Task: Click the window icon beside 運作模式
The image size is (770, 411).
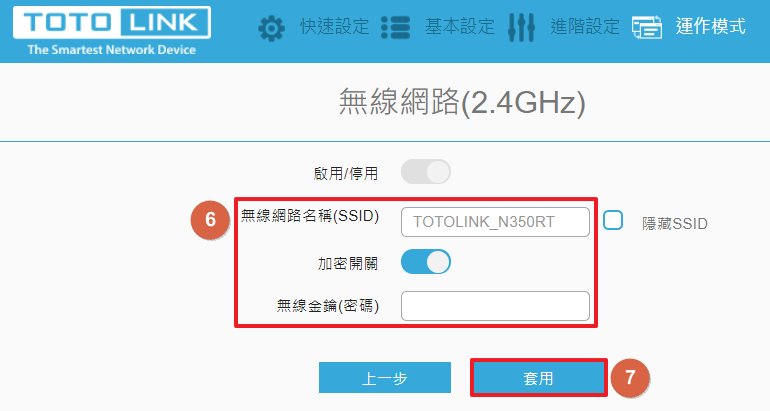Action: click(647, 27)
